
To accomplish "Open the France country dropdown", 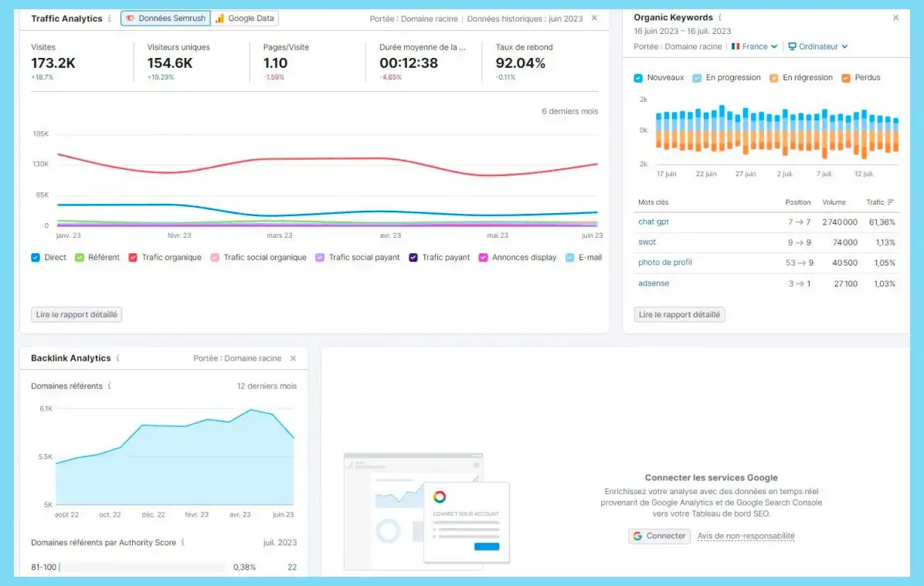I will click(x=755, y=46).
